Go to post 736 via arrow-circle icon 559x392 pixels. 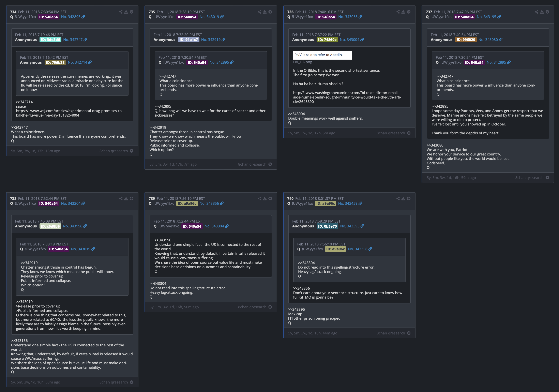coord(409,12)
